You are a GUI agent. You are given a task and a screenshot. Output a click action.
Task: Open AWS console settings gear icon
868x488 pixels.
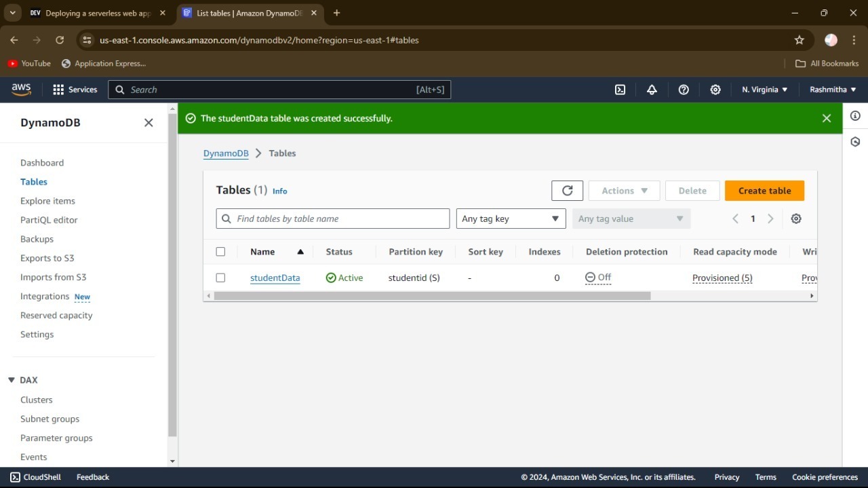click(715, 90)
